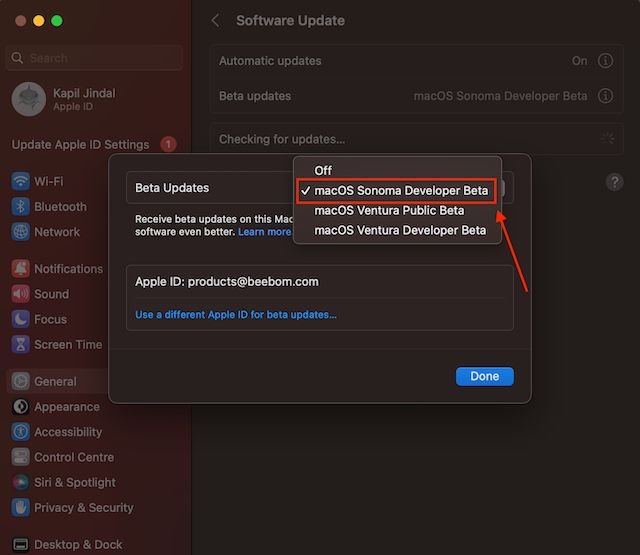
Task: Open Siri & Spotlight settings
Action: tap(20, 482)
